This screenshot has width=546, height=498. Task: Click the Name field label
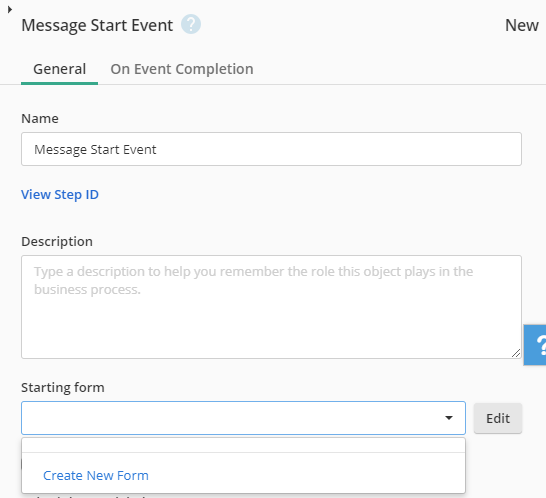tap(40, 118)
